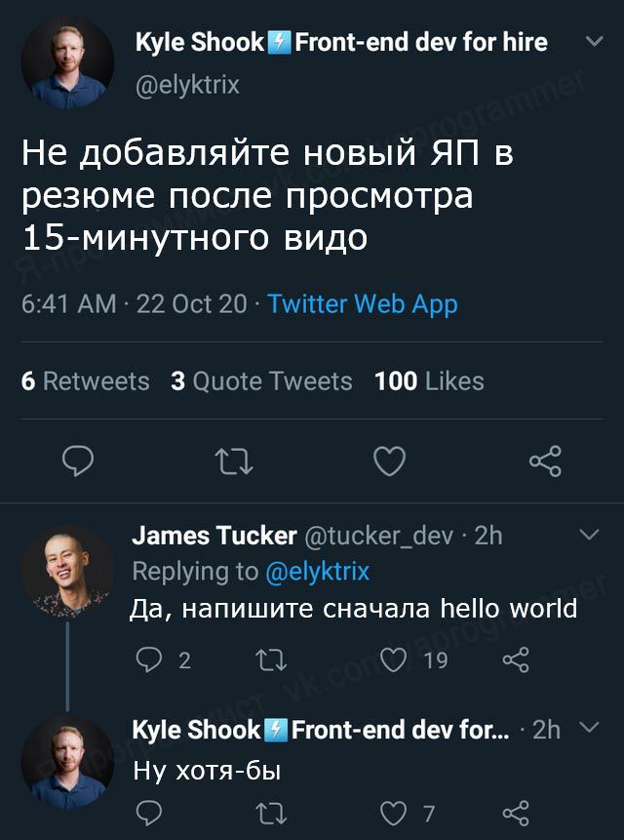Screen dimensions: 624x840
Task: Like James Tucker's reply with 19 likes
Action: 394,660
